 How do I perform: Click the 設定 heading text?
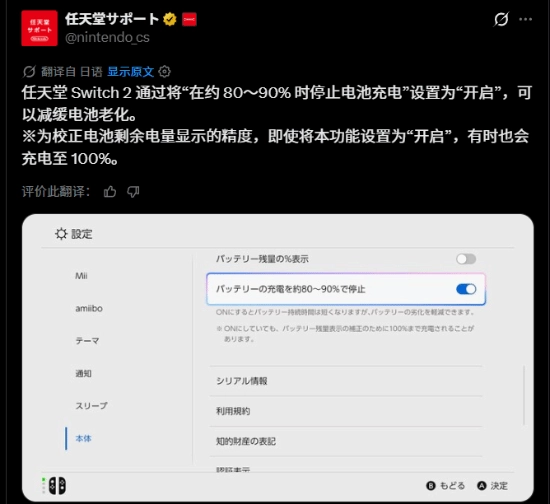coord(82,234)
